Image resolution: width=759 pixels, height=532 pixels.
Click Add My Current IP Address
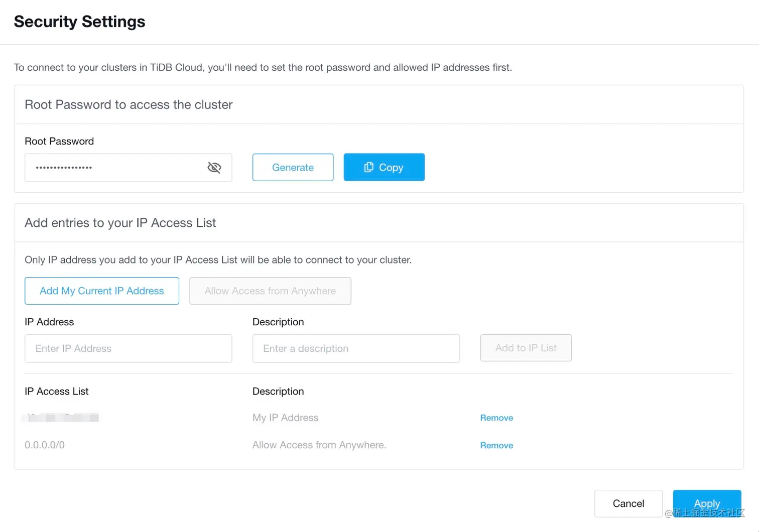point(102,291)
